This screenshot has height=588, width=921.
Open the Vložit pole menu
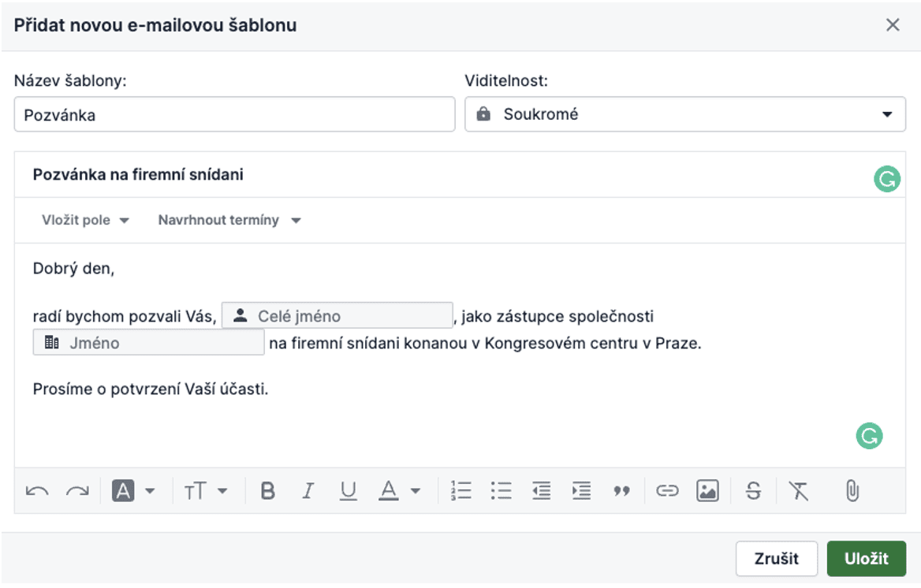[85, 220]
